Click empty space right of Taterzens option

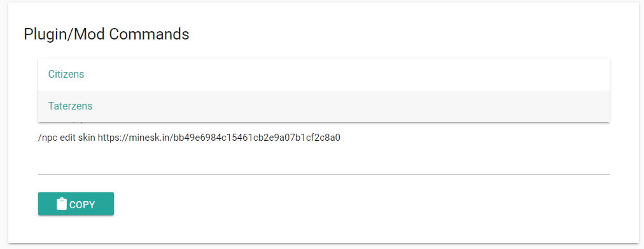[x=349, y=106]
